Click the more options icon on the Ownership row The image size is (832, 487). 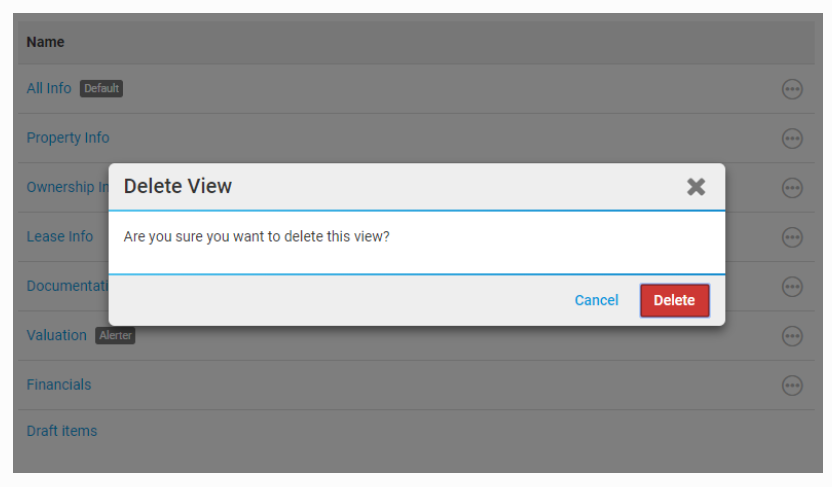[792, 188]
